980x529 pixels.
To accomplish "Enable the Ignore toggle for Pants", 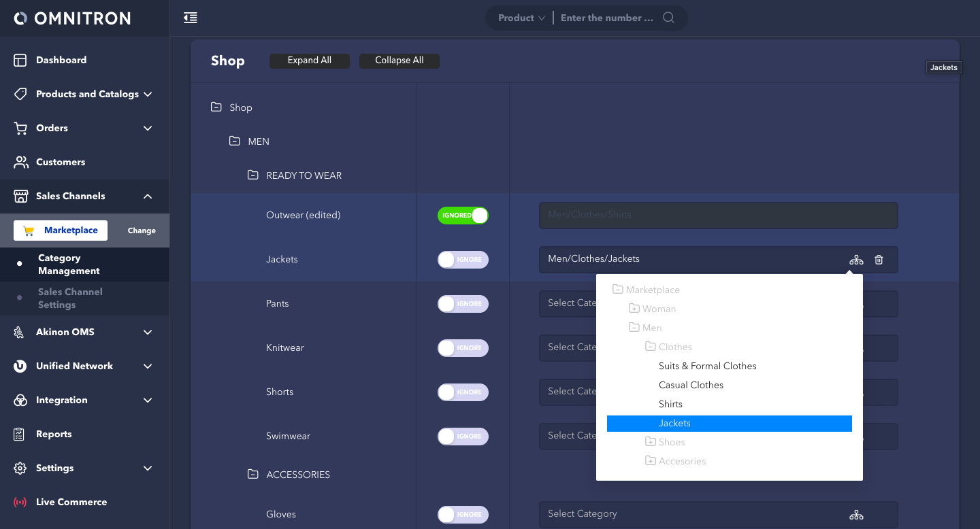I will coord(463,304).
